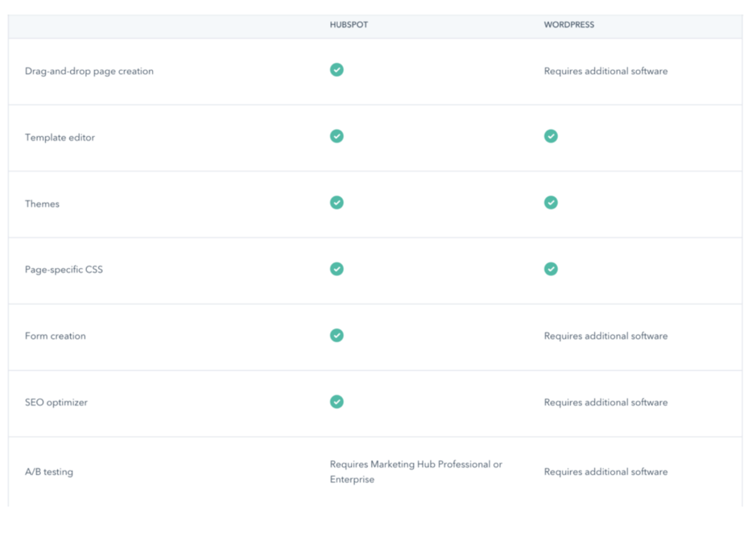The width and height of the screenshot is (756, 545).
Task: Click the "Page-specific CSS" row label
Action: tap(64, 270)
